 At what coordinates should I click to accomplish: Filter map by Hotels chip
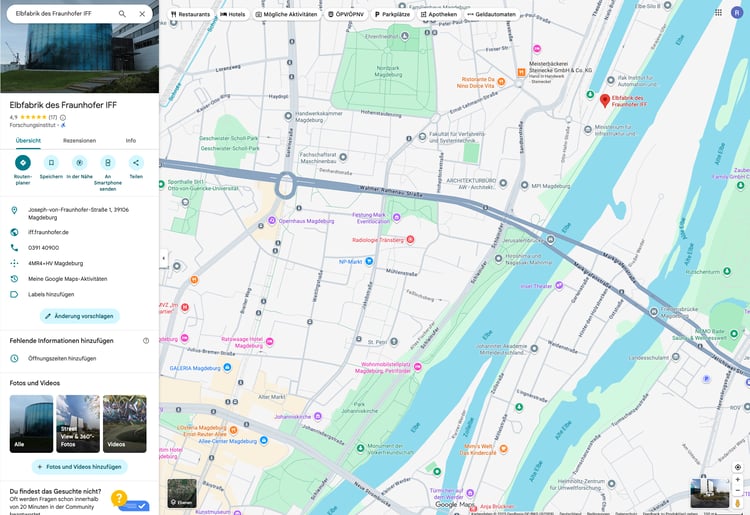tap(232, 14)
